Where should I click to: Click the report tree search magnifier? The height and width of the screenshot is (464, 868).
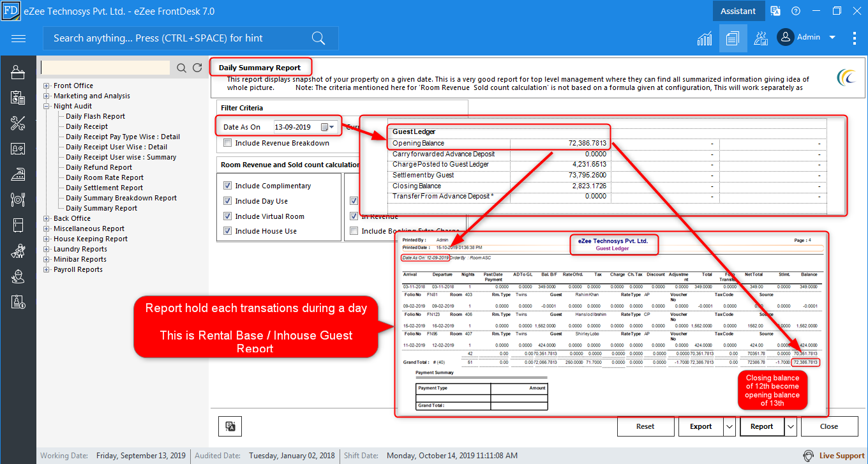point(182,68)
